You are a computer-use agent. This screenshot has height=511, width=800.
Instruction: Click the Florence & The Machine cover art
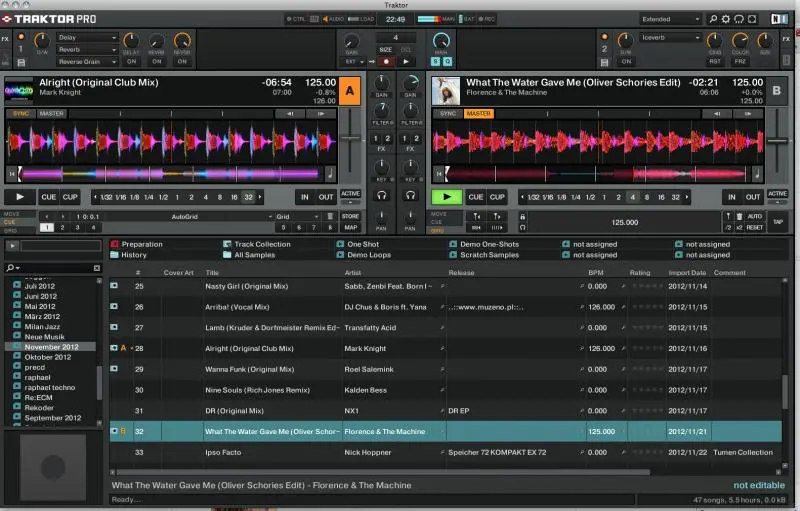tap(445, 91)
